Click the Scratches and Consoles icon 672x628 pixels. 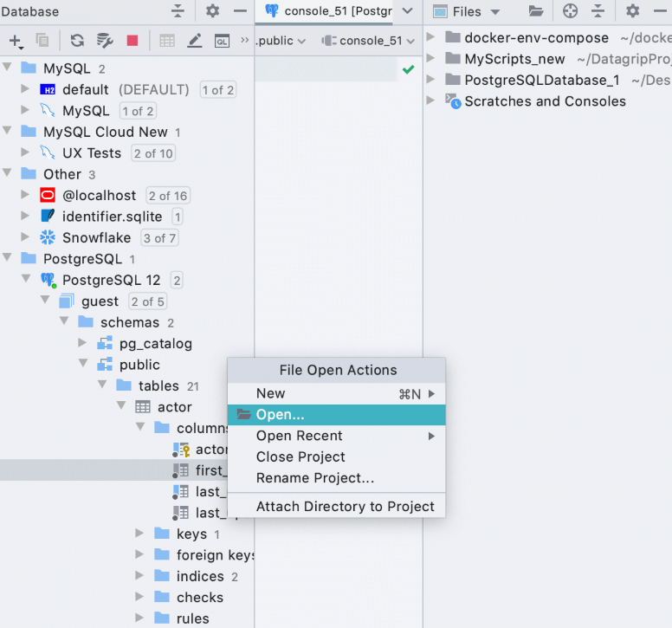click(453, 101)
